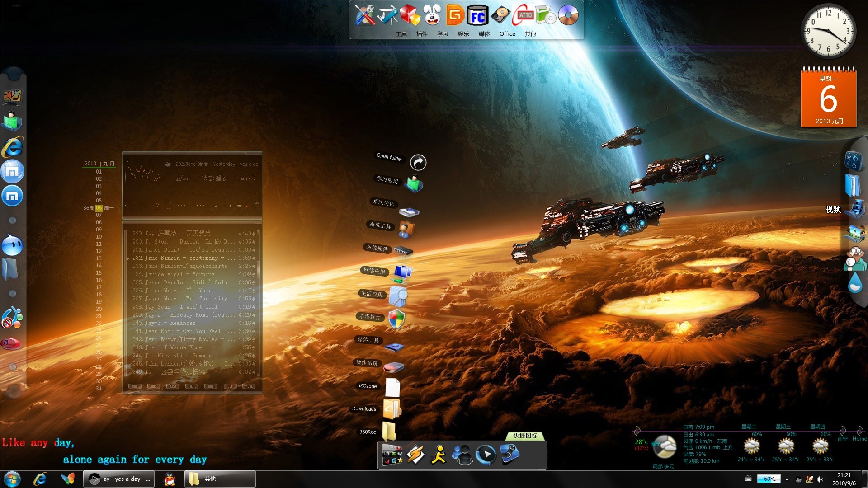Open the orange G DiskGenius icon
This screenshot has height=488, width=868.
tap(455, 15)
